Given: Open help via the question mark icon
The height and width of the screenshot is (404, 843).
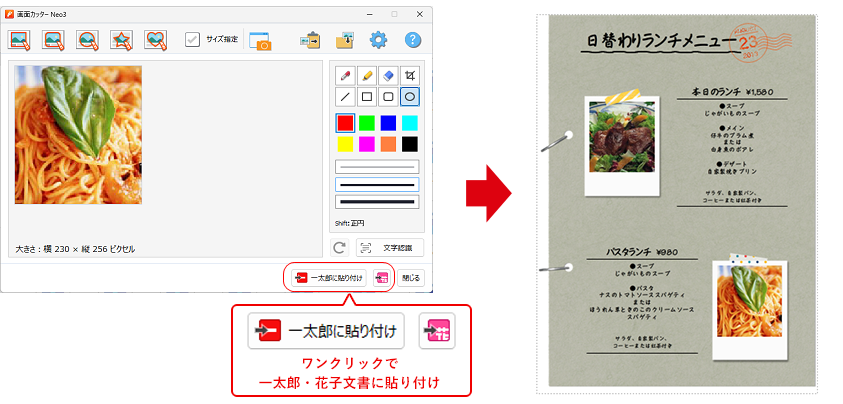Looking at the screenshot, I should [x=412, y=40].
